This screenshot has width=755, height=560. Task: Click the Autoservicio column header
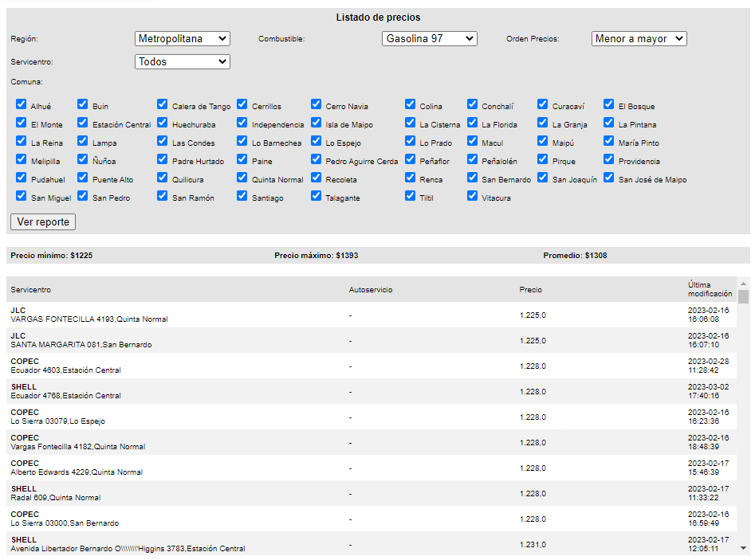(x=371, y=290)
